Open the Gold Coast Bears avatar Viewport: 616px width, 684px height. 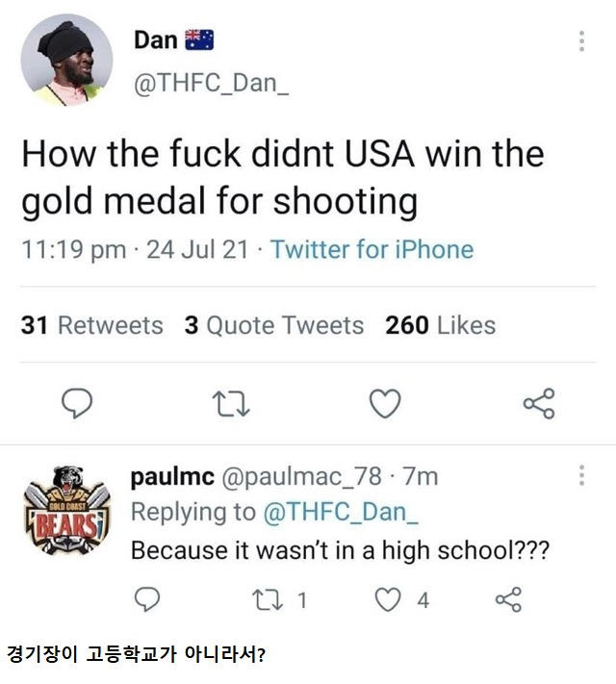pyautogui.click(x=67, y=510)
